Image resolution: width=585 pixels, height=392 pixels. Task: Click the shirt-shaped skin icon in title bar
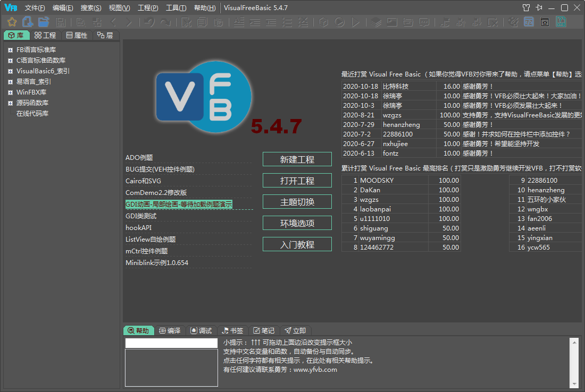[526, 8]
